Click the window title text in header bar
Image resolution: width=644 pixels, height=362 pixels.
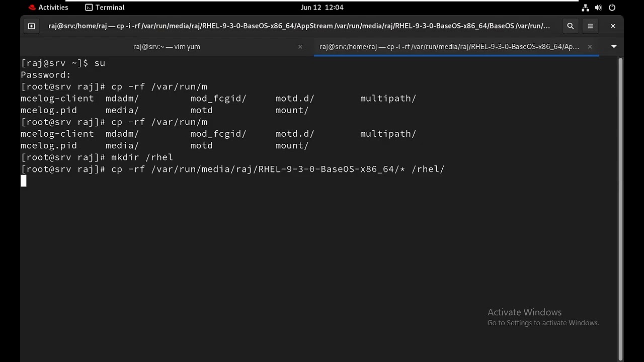coord(299,26)
